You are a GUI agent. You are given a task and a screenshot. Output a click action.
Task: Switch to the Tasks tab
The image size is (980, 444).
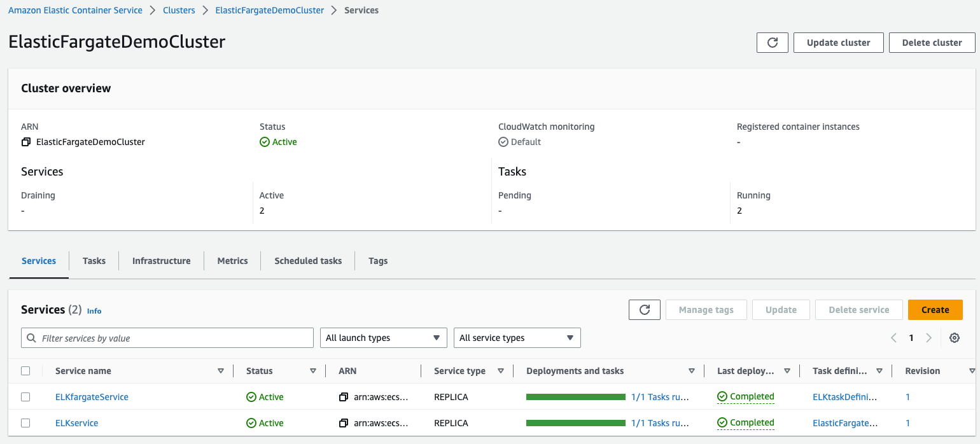pos(94,261)
